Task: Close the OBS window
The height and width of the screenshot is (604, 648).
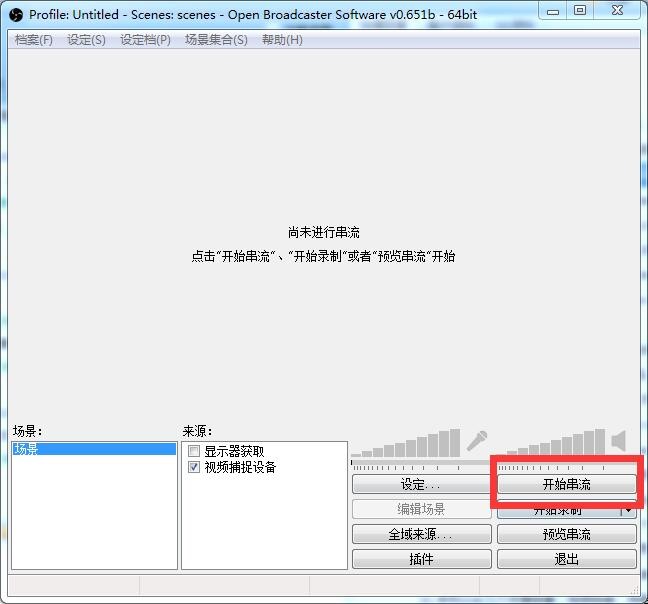Action: 617,11
